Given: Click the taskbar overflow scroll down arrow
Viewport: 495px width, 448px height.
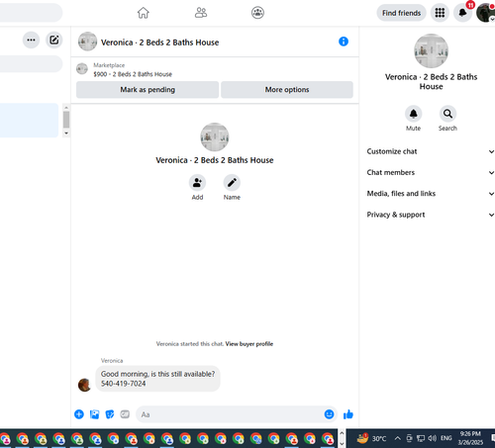Looking at the screenshot, I should pyautogui.click(x=342, y=443).
